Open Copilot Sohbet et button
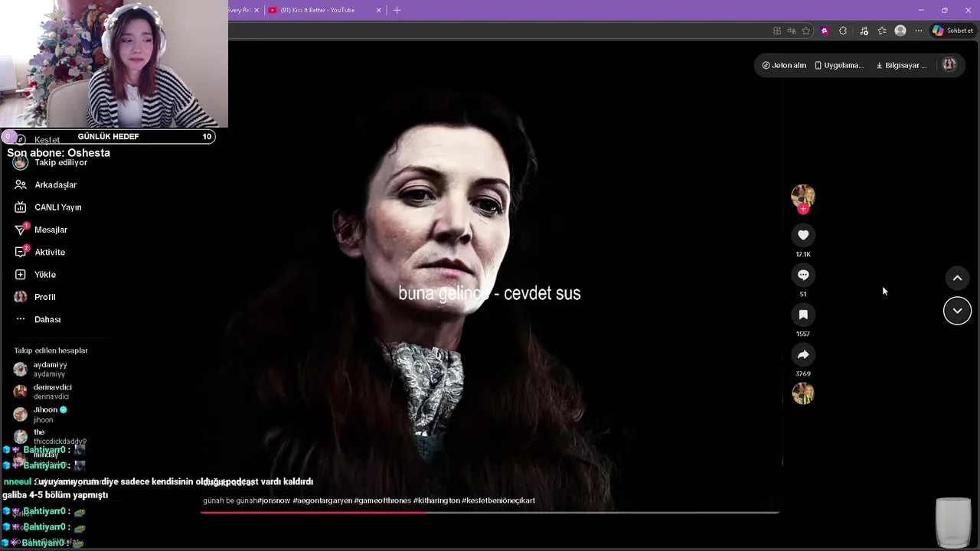Screen dimensions: 980x551 952,31
